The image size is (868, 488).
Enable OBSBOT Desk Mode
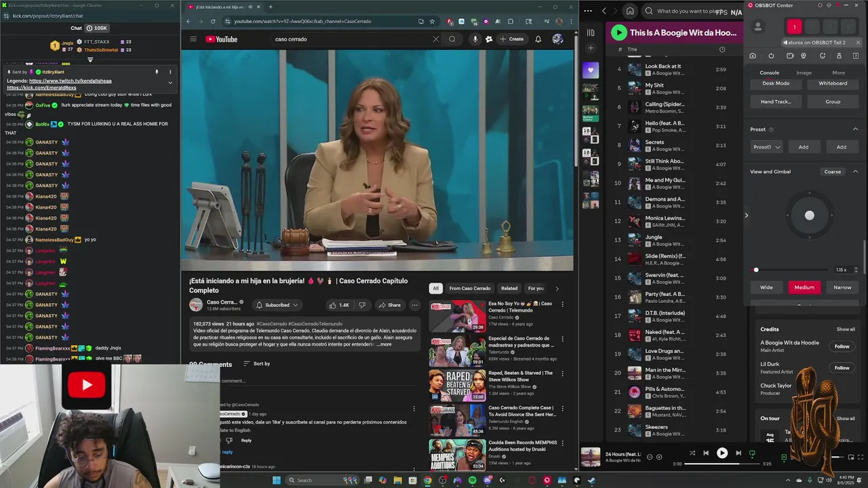pyautogui.click(x=776, y=83)
